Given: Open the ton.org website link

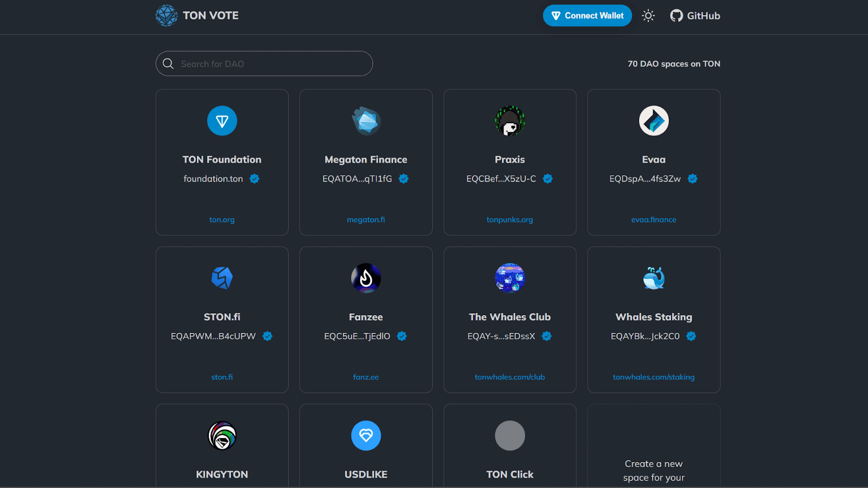Looking at the screenshot, I should [222, 220].
